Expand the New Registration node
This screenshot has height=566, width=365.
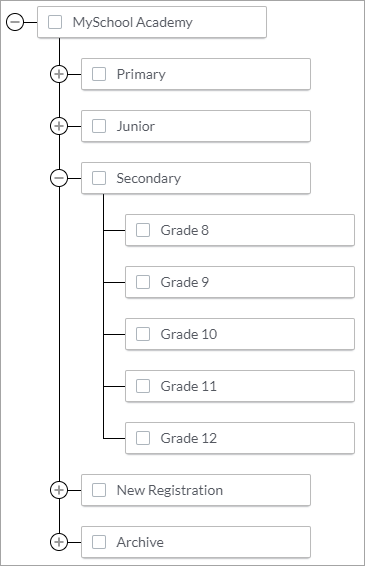(59, 490)
